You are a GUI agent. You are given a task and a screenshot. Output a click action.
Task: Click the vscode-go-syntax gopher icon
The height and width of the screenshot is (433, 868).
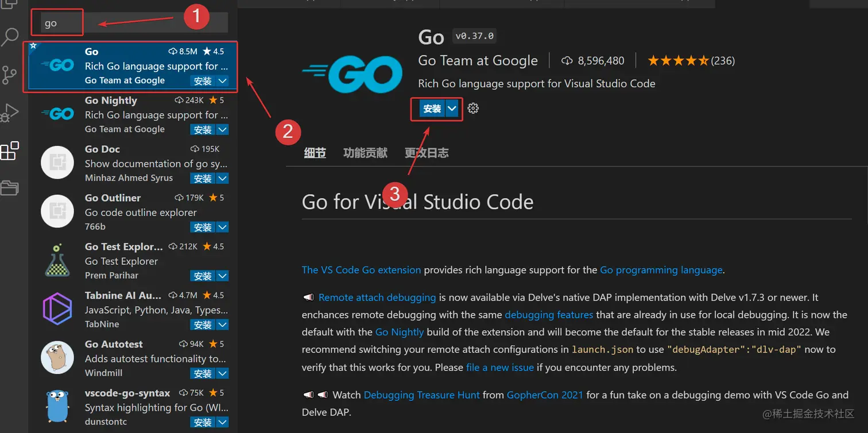tap(57, 405)
